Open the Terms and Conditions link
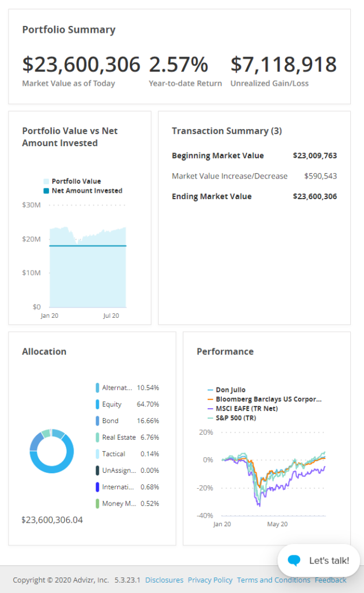 [273, 580]
